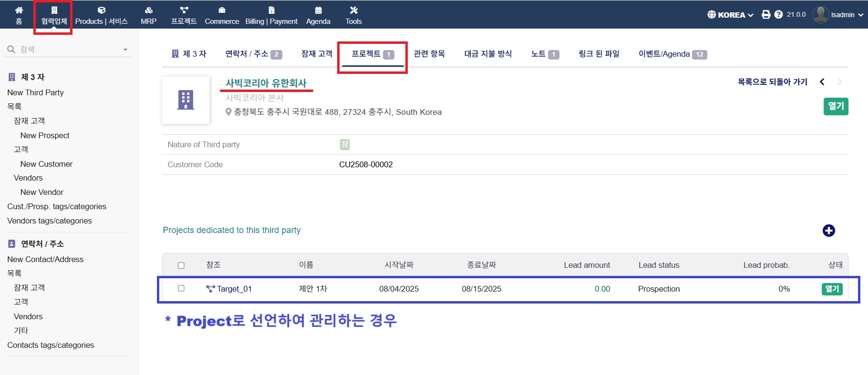Expand the KOREA entity dropdown

730,15
